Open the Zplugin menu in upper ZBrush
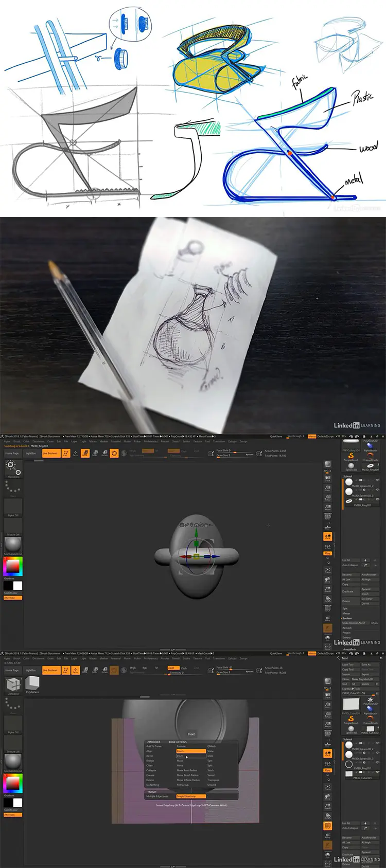 coord(233,441)
